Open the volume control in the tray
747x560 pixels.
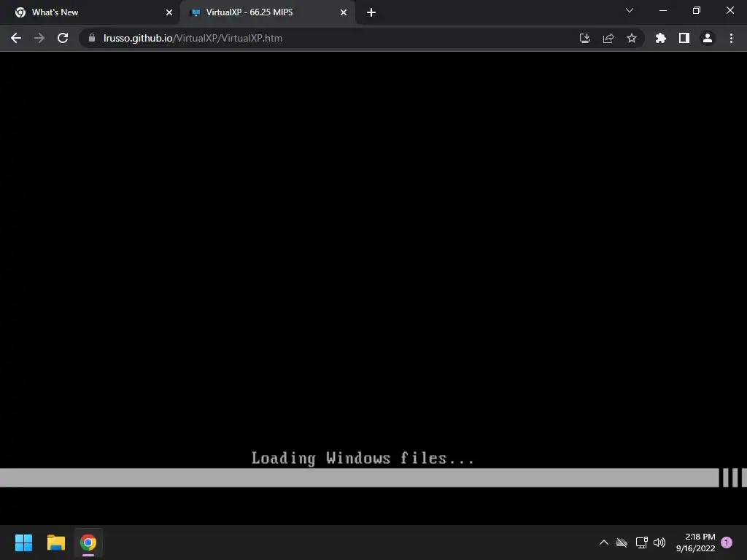tap(659, 542)
